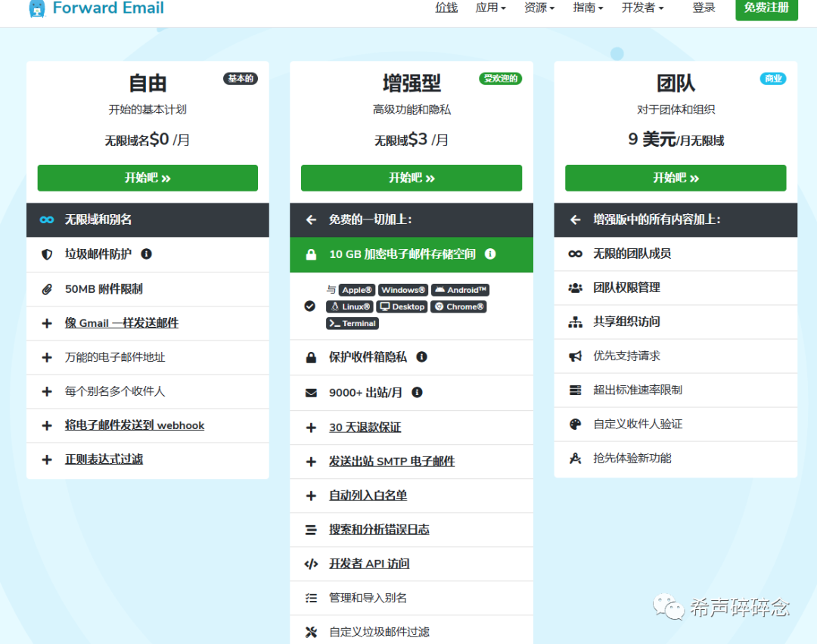Open the 开发者 menu

[x=641, y=8]
